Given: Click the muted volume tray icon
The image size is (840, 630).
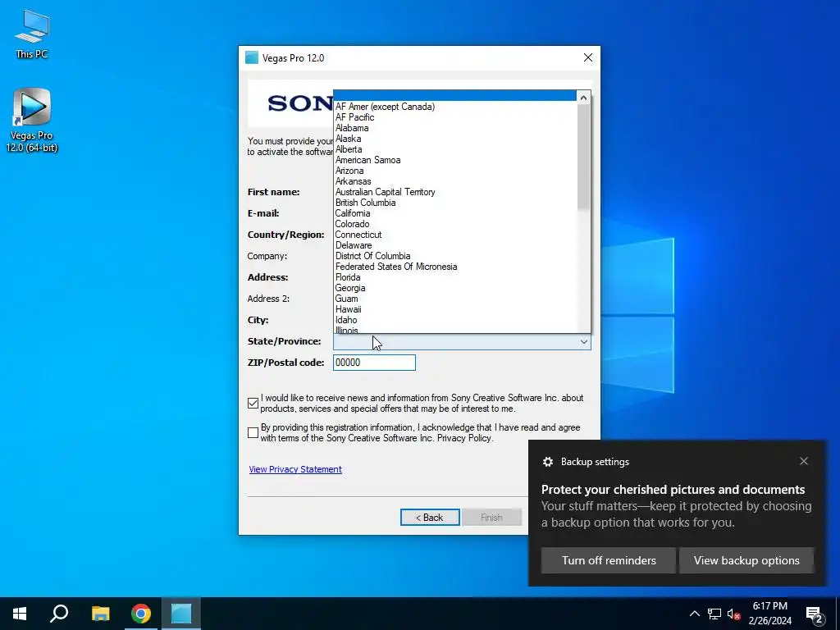Looking at the screenshot, I should [733, 614].
